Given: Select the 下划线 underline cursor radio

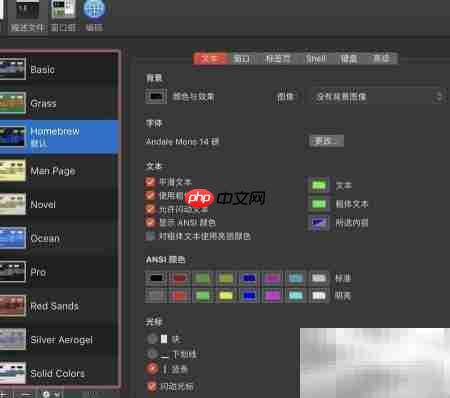Looking at the screenshot, I should tap(152, 354).
